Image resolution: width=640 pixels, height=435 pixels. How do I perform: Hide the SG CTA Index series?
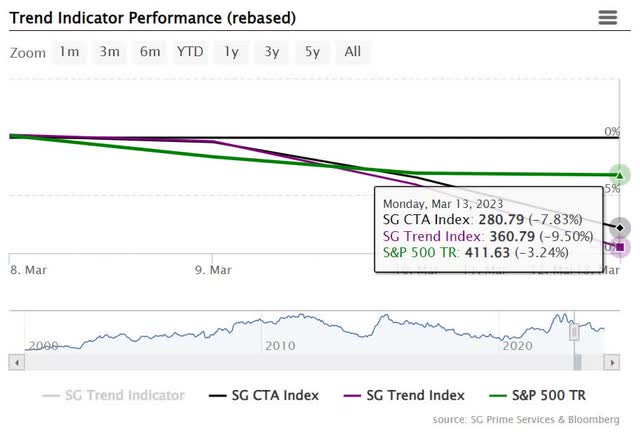coord(264,395)
